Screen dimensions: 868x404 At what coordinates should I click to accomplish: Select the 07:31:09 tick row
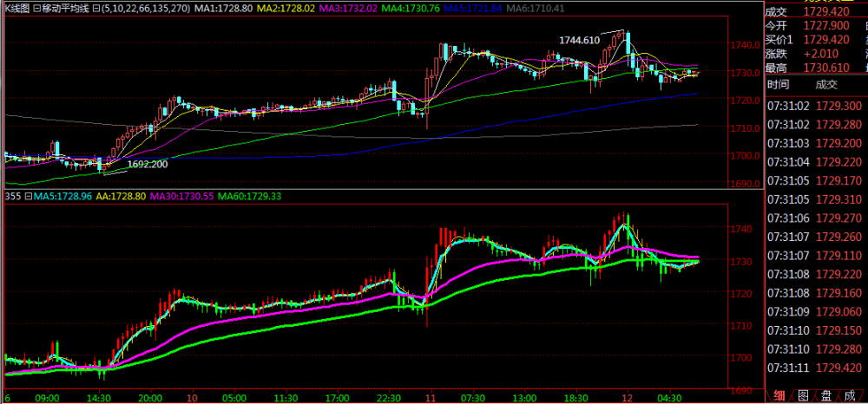(816, 312)
